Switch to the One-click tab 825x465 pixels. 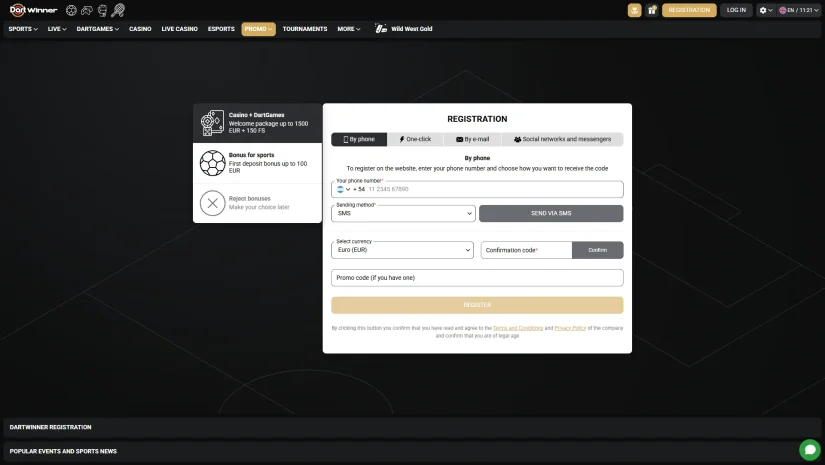[415, 139]
